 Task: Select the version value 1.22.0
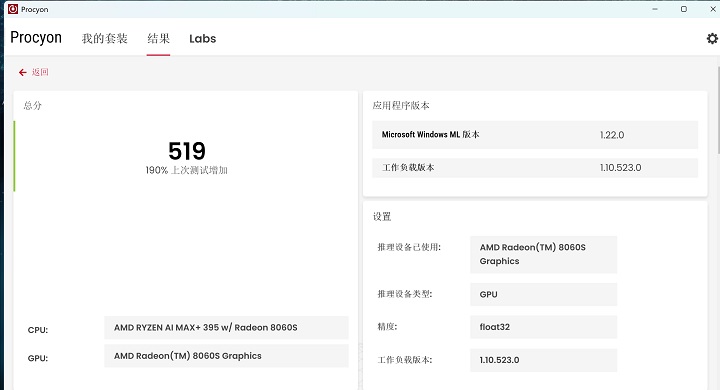[x=612, y=135]
